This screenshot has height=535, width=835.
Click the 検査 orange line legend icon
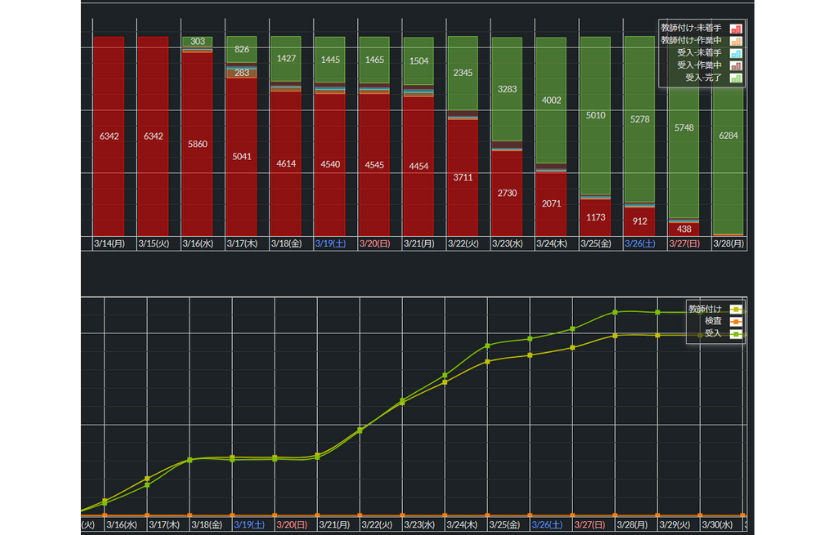[736, 321]
